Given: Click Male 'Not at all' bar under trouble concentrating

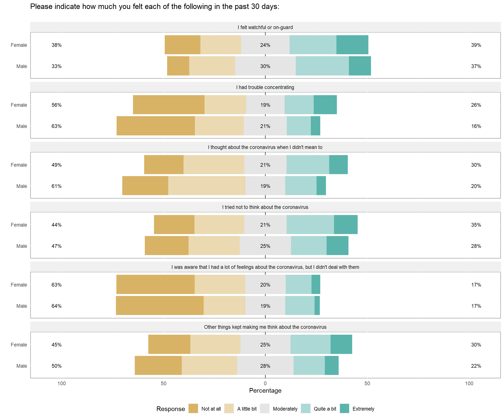Looking at the screenshot, I should tap(156, 126).
